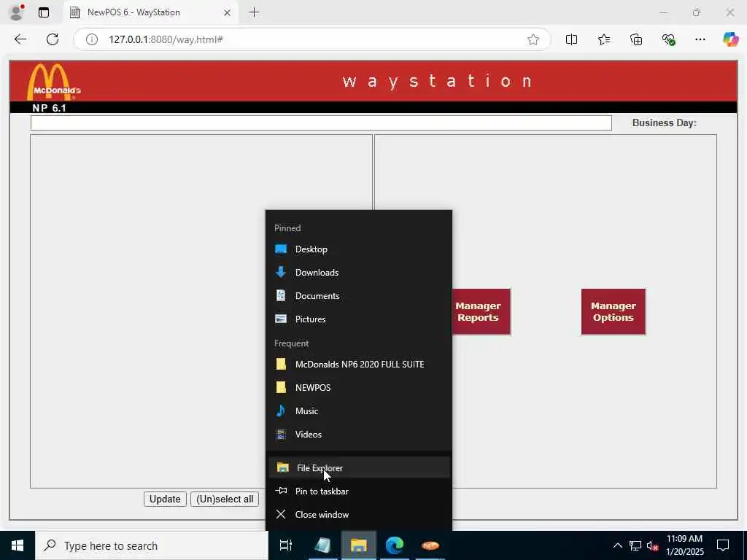Screen dimensions: 747x560
Task: Open Music from the frequent list
Action: [359, 411]
